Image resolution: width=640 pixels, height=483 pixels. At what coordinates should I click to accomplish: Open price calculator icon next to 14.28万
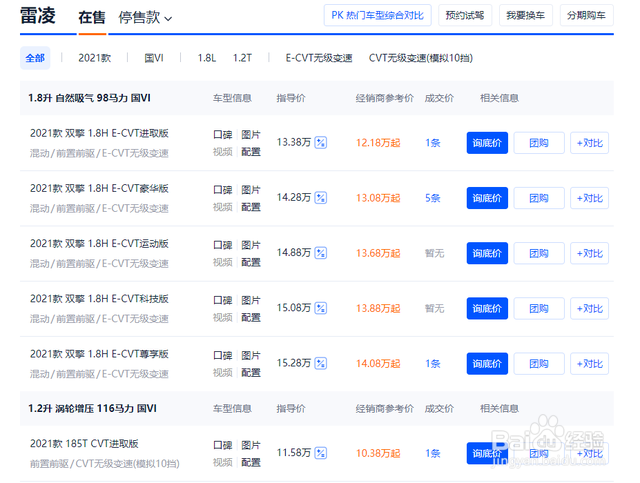(x=321, y=198)
